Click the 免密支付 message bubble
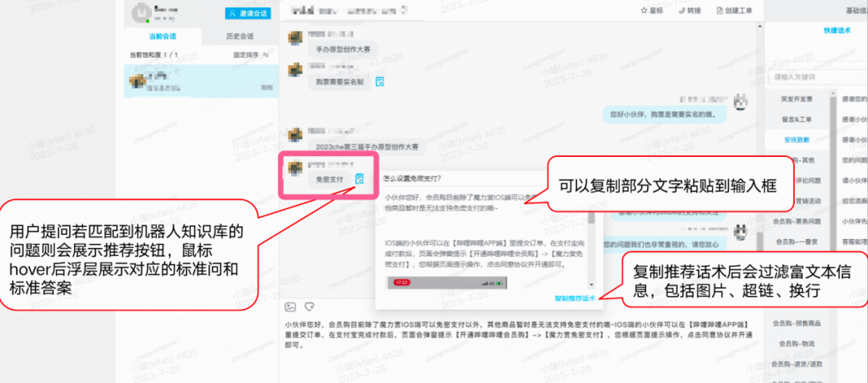 330,179
